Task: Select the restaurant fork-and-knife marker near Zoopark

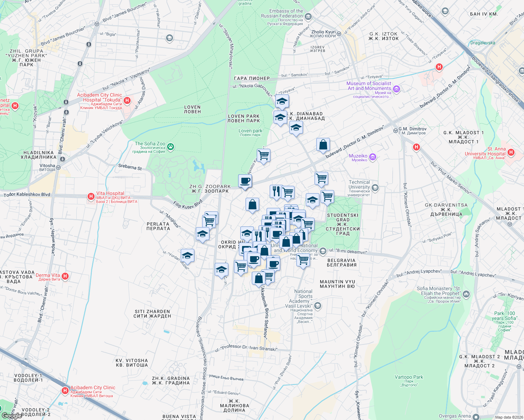Action: pos(276,192)
